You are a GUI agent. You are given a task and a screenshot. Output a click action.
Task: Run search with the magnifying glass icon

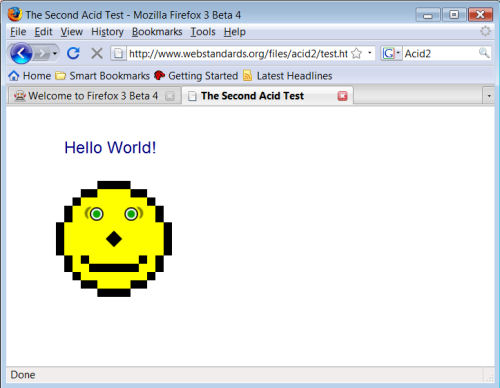pyautogui.click(x=484, y=53)
